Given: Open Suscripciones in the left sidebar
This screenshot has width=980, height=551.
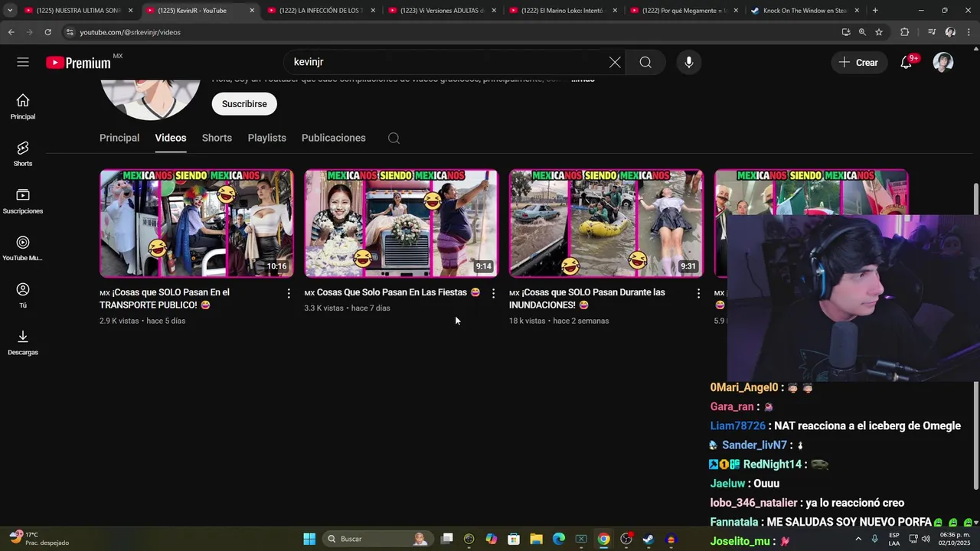Looking at the screenshot, I should [23, 201].
